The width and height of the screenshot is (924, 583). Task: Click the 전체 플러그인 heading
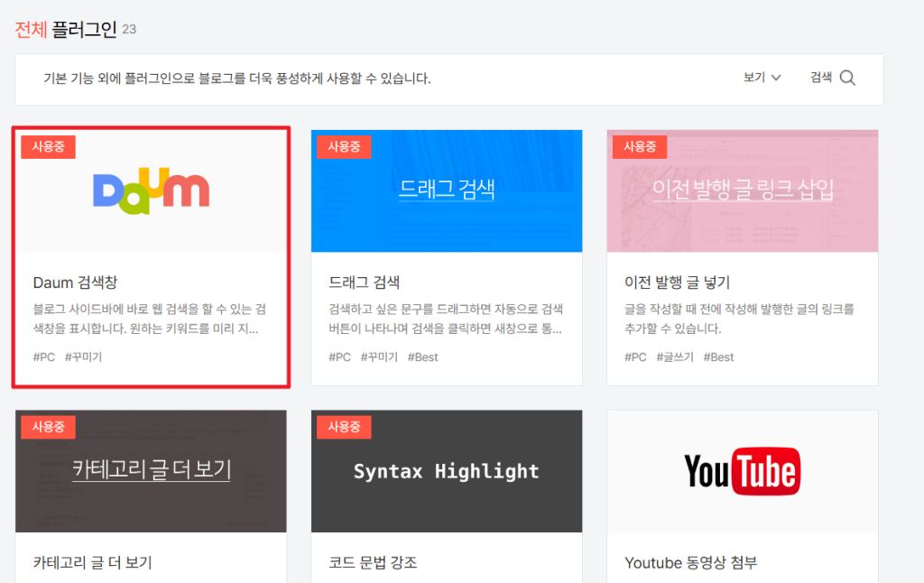pyautogui.click(x=66, y=30)
